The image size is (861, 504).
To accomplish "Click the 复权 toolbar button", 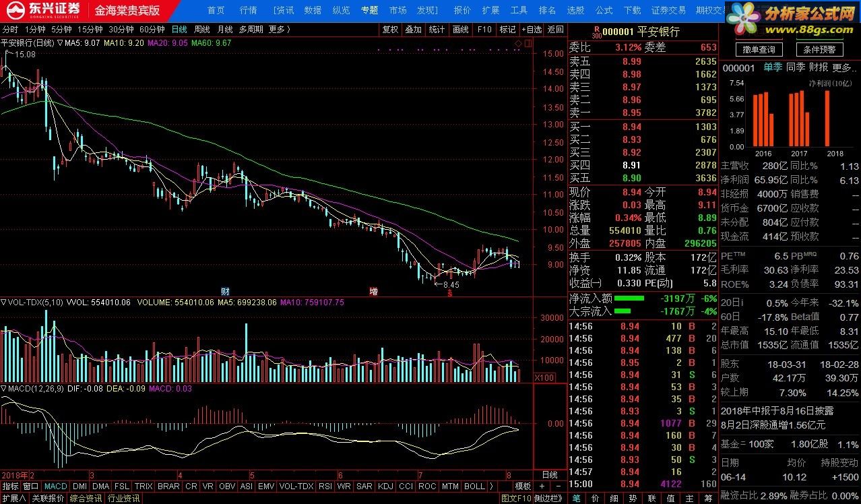I will pos(390,30).
